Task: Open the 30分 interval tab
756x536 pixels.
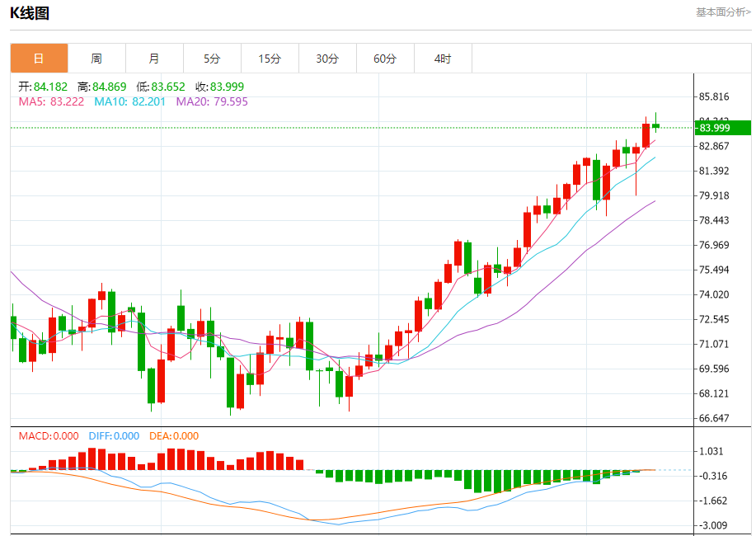Action: pyautogui.click(x=327, y=59)
